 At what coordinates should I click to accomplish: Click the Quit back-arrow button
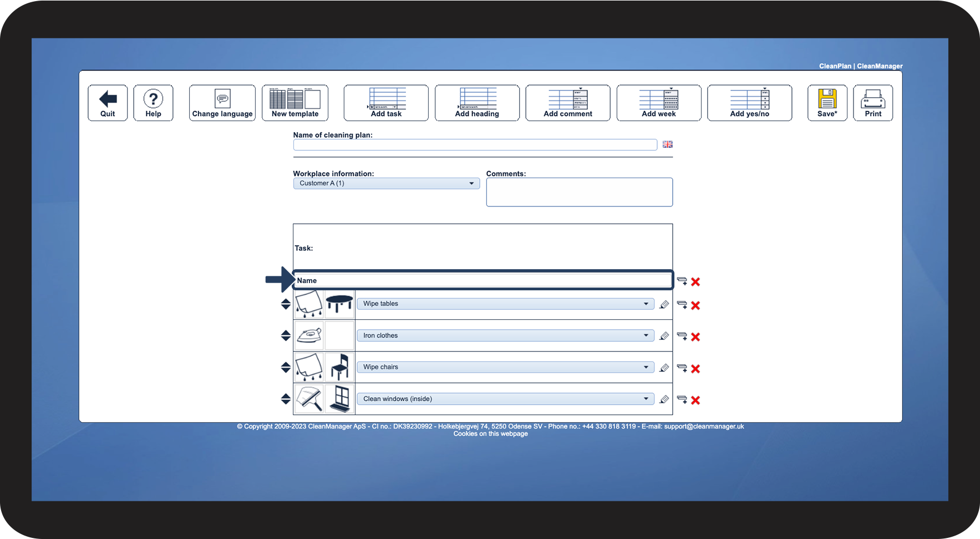click(108, 103)
